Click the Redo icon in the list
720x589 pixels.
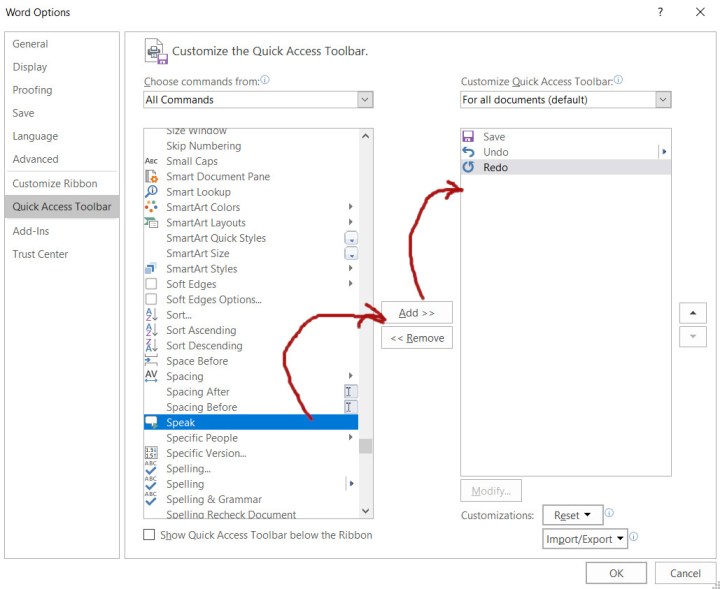click(468, 168)
